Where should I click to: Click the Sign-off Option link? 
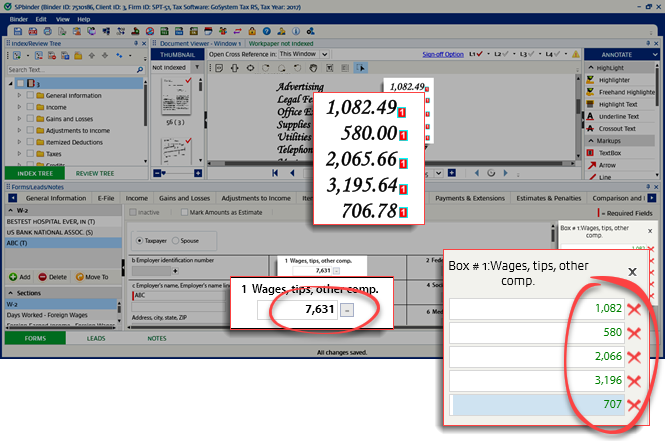(x=442, y=54)
